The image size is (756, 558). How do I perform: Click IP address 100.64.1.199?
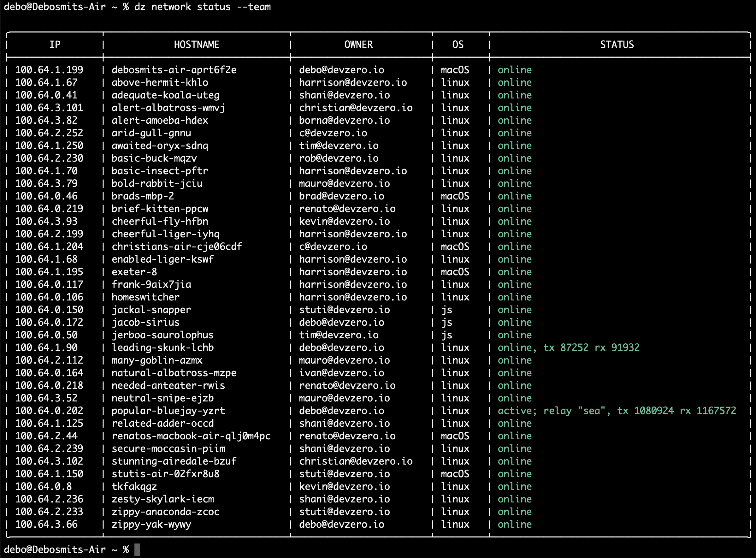pyautogui.click(x=49, y=70)
